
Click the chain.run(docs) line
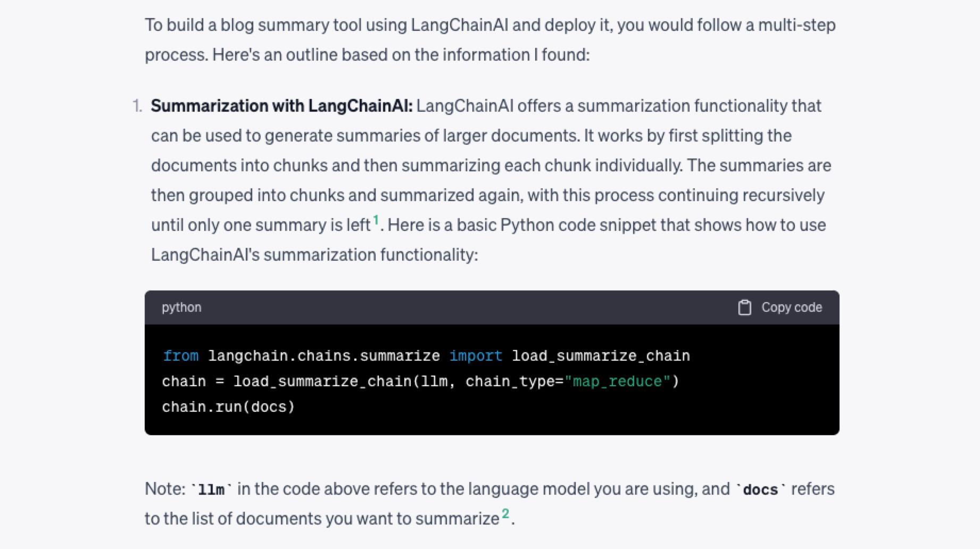tap(228, 406)
